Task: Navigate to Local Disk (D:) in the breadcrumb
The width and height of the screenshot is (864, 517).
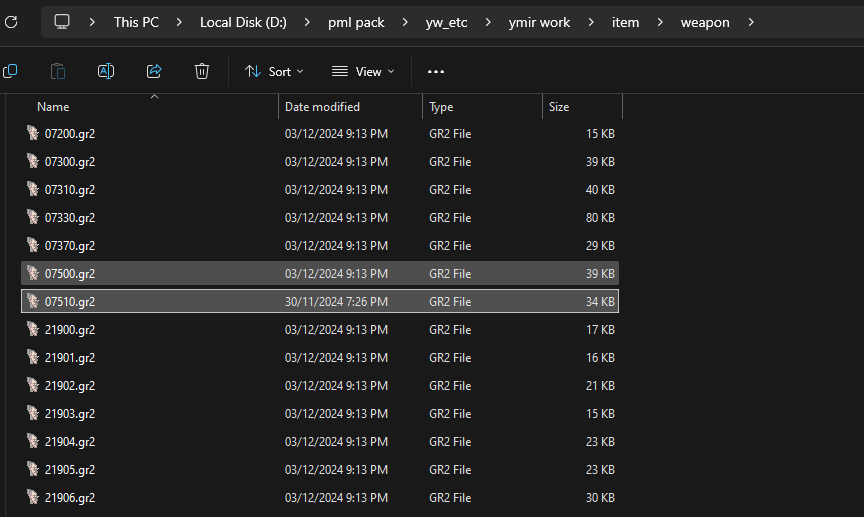Action: [243, 21]
